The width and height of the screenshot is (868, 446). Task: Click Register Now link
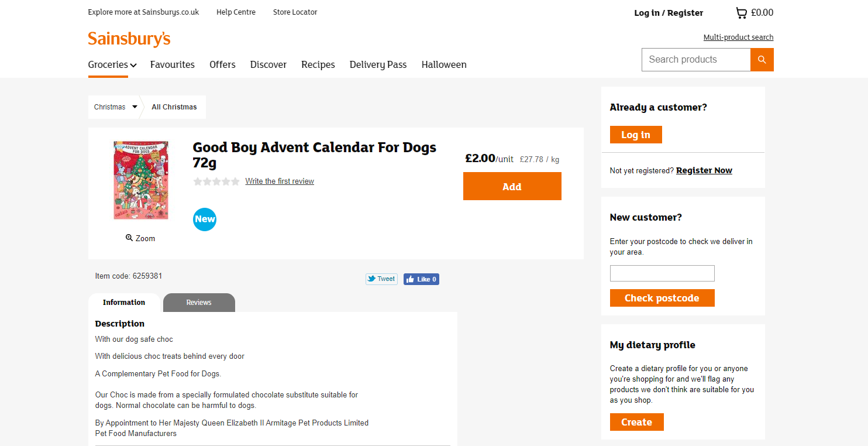(704, 170)
